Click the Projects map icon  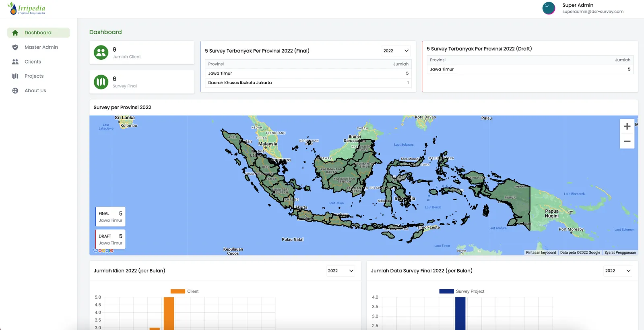[15, 76]
